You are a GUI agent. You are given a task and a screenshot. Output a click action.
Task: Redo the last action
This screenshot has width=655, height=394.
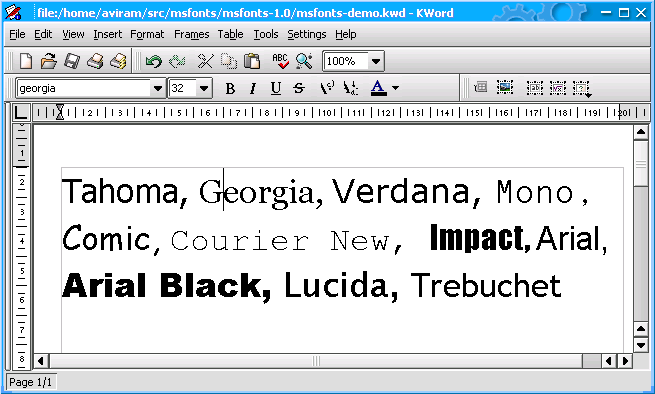click(x=177, y=61)
